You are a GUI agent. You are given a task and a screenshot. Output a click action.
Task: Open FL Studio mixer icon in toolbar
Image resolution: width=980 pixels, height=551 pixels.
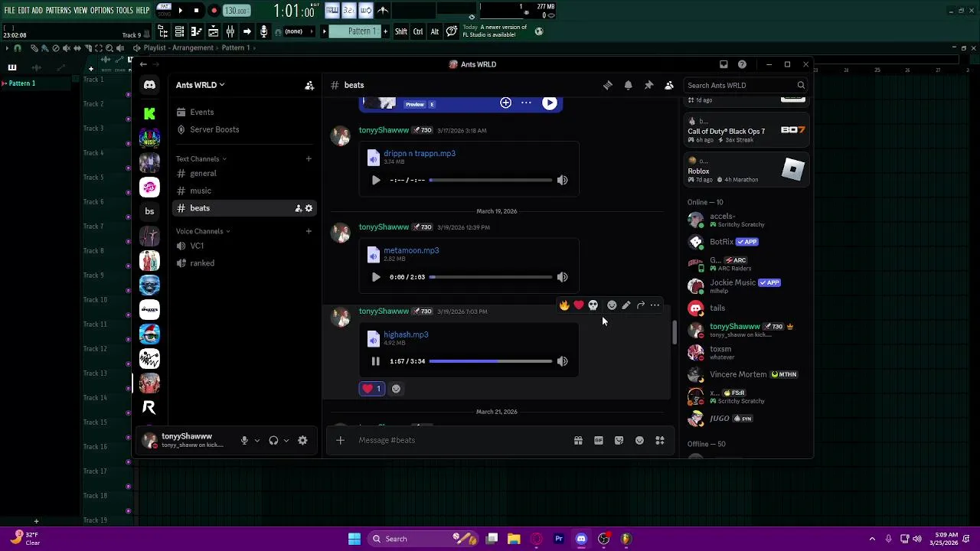(230, 31)
